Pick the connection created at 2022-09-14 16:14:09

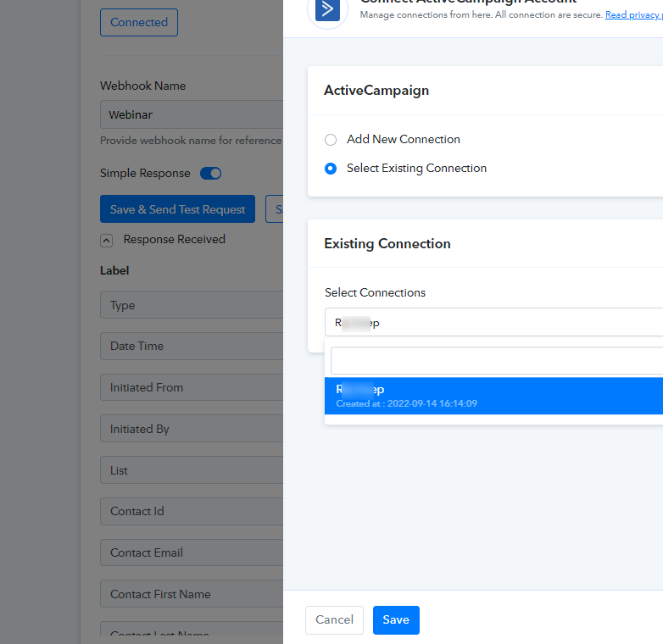493,396
